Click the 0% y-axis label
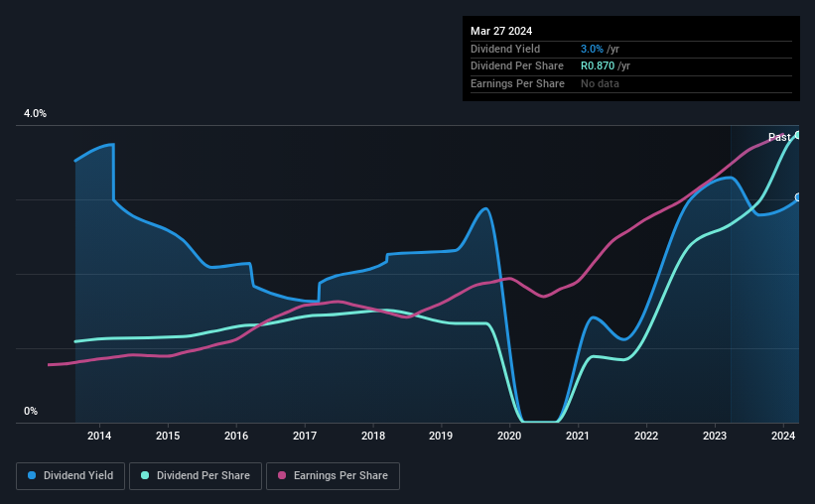Image resolution: width=815 pixels, height=504 pixels. (31, 411)
